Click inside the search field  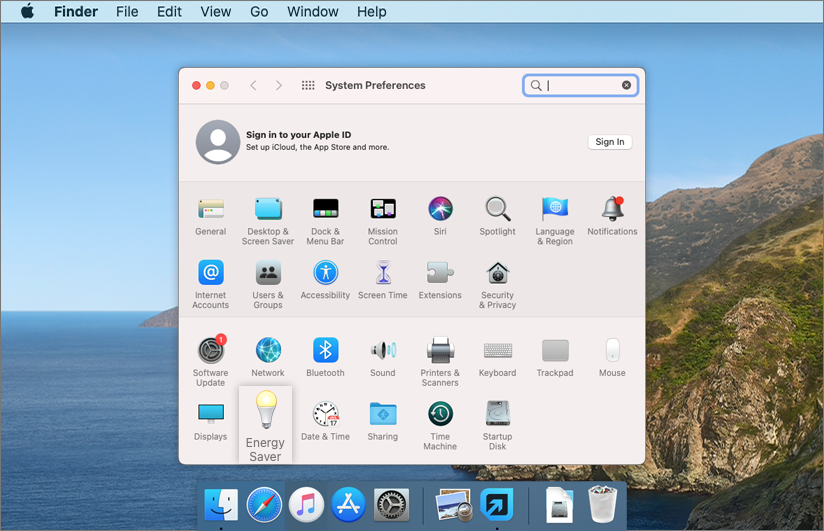[580, 86]
